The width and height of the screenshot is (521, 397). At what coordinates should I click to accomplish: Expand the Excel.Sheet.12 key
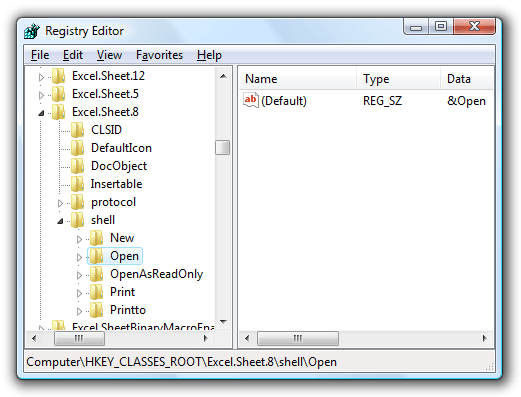[x=41, y=77]
